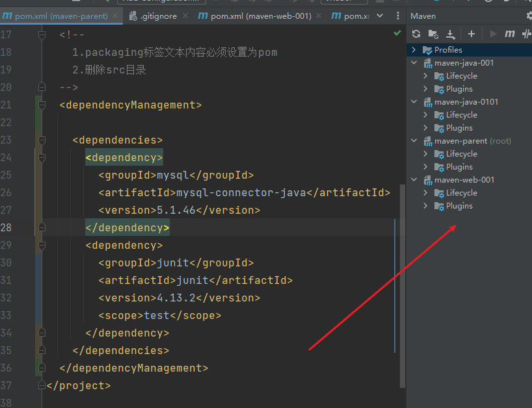Click the editor vertical scrollbar
Image resolution: width=532 pixels, height=408 pixels.
coord(403,286)
